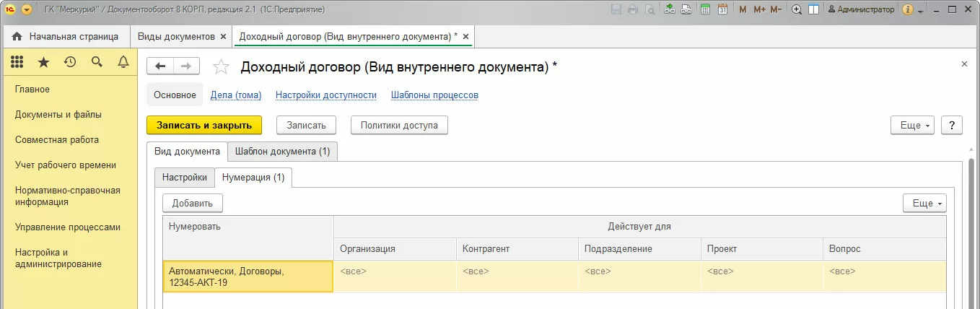The image size is (980, 309).
Task: Click the search magnifier in sidebar
Action: tap(97, 63)
